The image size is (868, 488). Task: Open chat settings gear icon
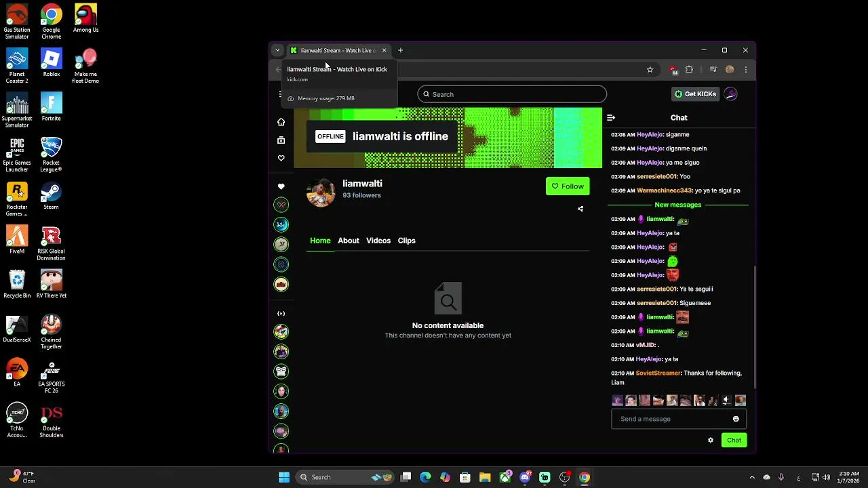click(711, 441)
